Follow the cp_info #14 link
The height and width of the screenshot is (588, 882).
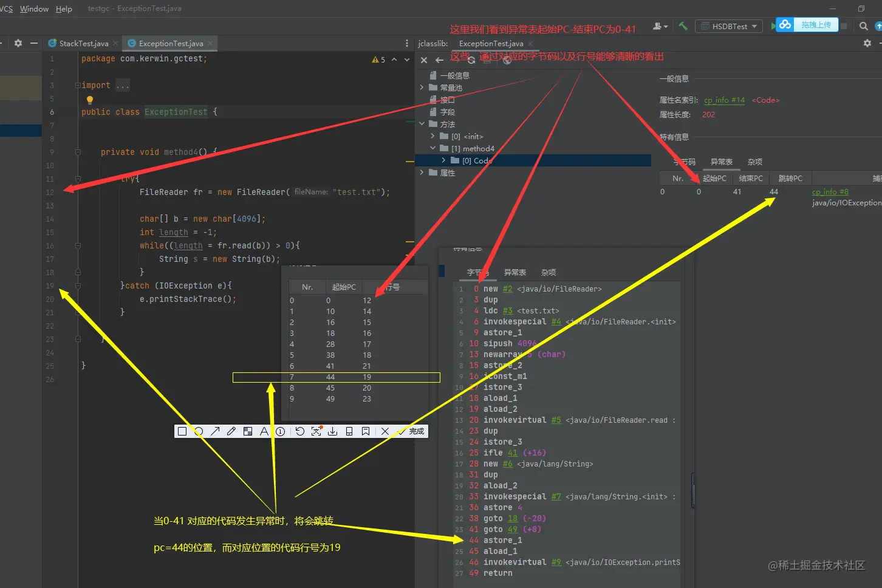[x=724, y=100]
